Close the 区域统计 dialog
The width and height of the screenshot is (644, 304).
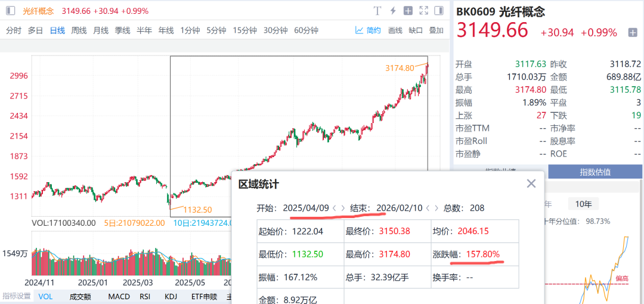click(531, 183)
